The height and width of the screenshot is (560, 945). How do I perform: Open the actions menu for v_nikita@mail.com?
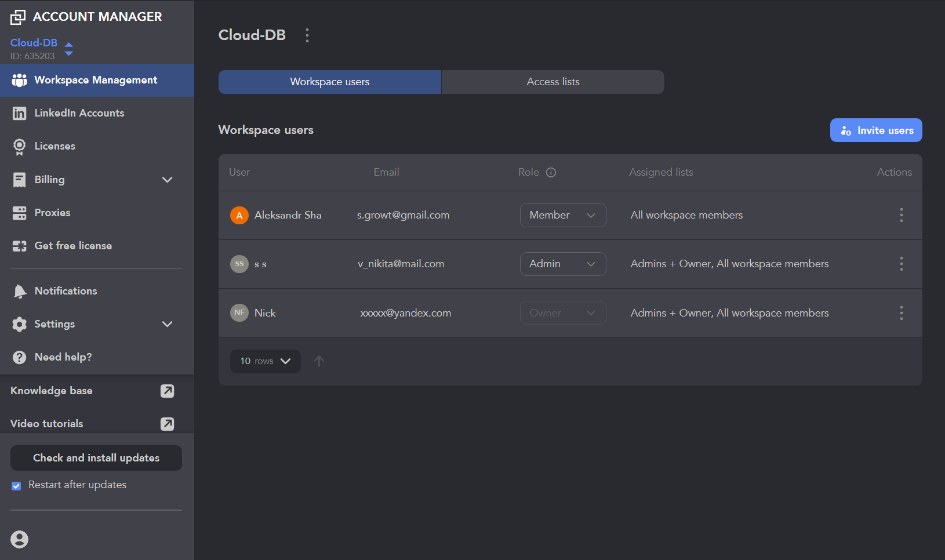coord(901,264)
